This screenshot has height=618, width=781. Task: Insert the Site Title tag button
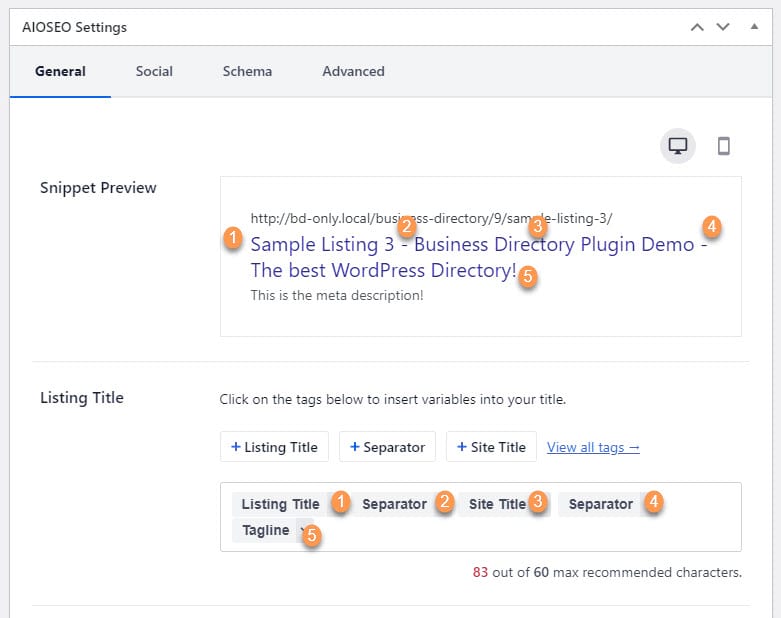pyautogui.click(x=491, y=447)
